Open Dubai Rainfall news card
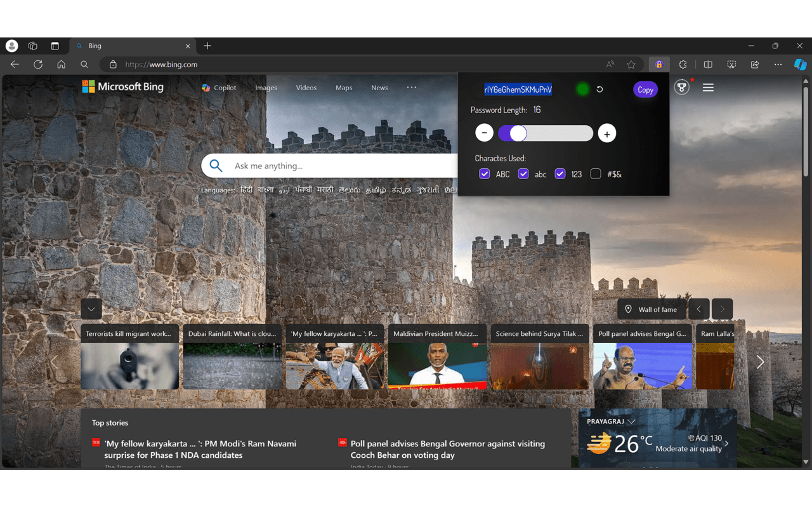 tap(232, 357)
